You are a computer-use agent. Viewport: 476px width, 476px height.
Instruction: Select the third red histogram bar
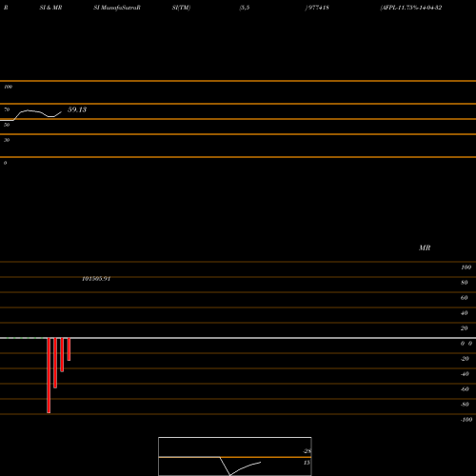tap(62, 355)
